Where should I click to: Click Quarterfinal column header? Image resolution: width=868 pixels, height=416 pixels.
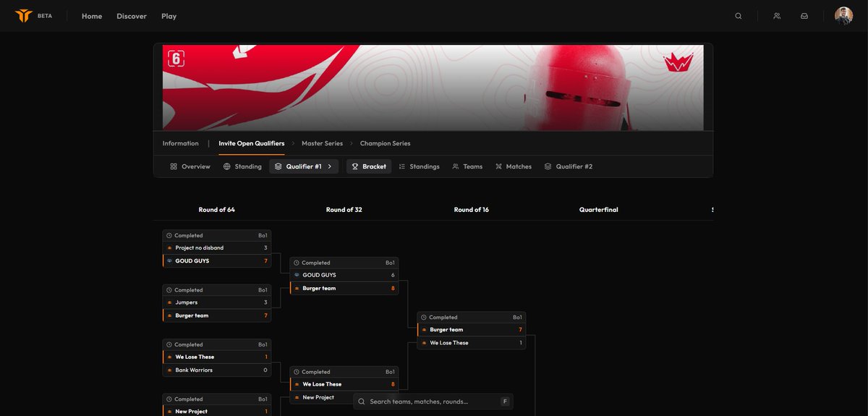[599, 210]
